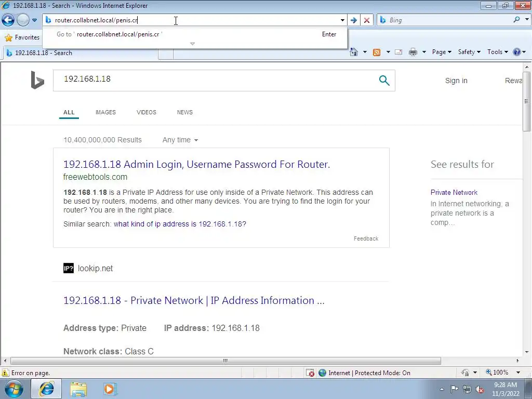Open the Windows Start button
Screen dimensions: 532x399
14,389
